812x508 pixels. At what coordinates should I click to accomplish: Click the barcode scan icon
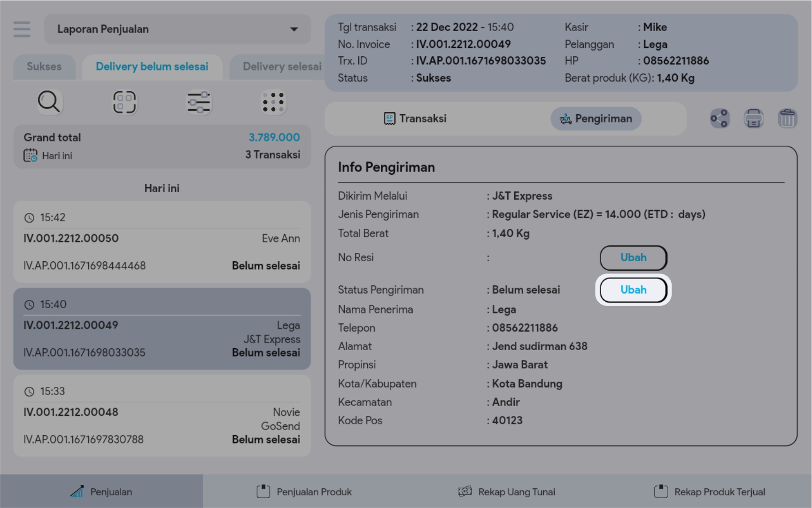tap(124, 102)
